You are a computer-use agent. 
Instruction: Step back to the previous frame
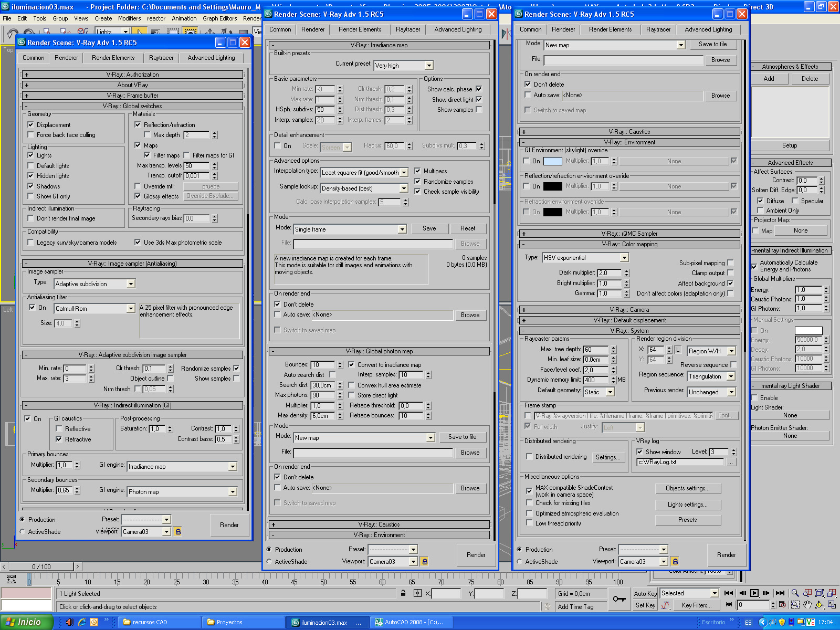click(x=742, y=593)
